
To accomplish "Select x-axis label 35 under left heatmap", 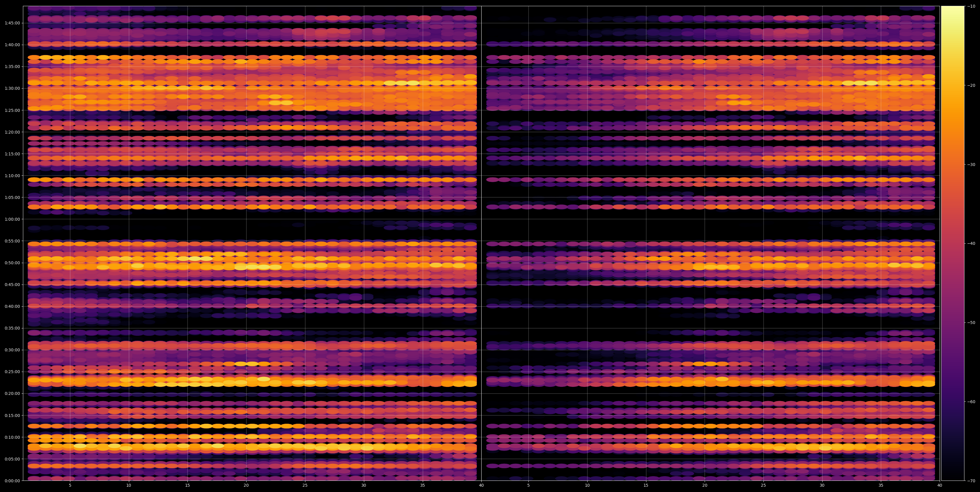I will (x=423, y=486).
